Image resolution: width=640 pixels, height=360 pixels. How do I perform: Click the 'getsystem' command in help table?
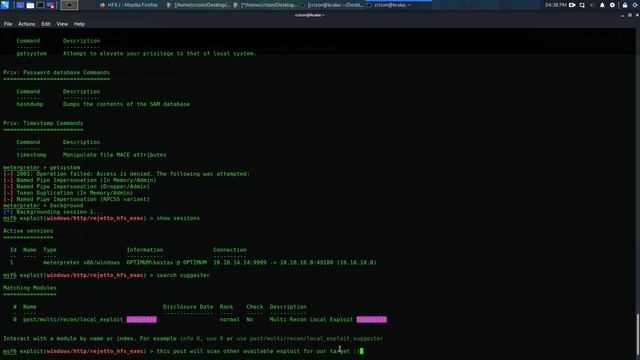click(31, 53)
